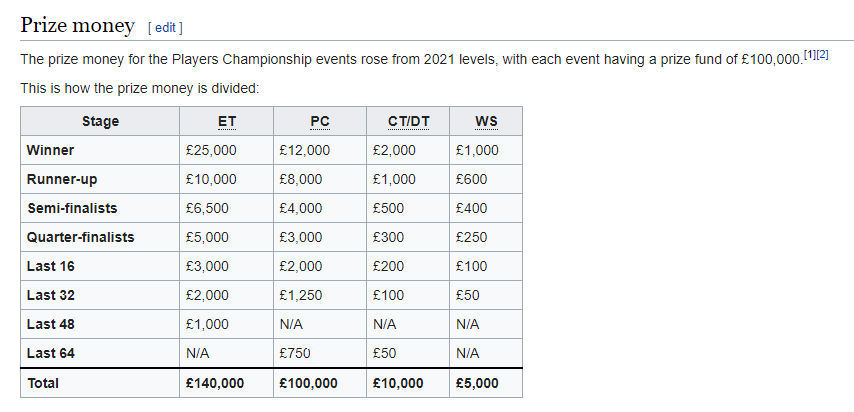This screenshot has width=854, height=412.
Task: Click the Runner-up row label
Action: [x=62, y=179]
